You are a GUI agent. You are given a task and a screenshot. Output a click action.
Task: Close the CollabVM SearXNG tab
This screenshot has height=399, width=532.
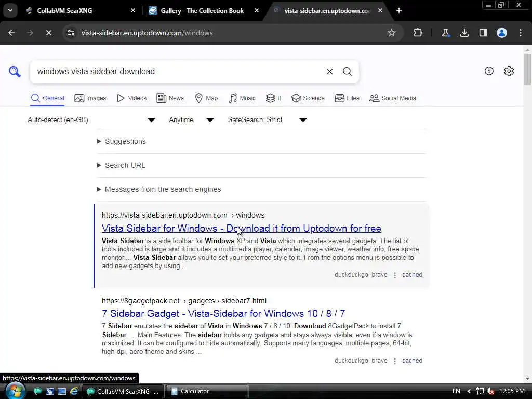tap(133, 10)
